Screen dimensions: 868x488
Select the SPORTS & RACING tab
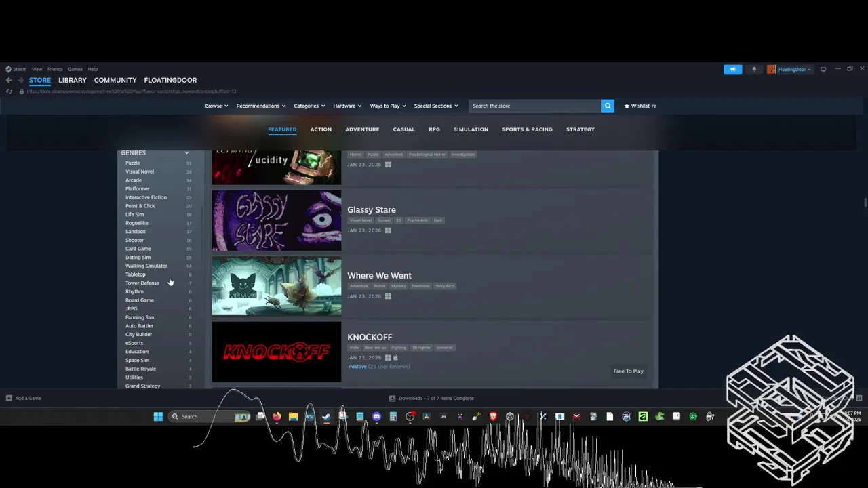[527, 129]
